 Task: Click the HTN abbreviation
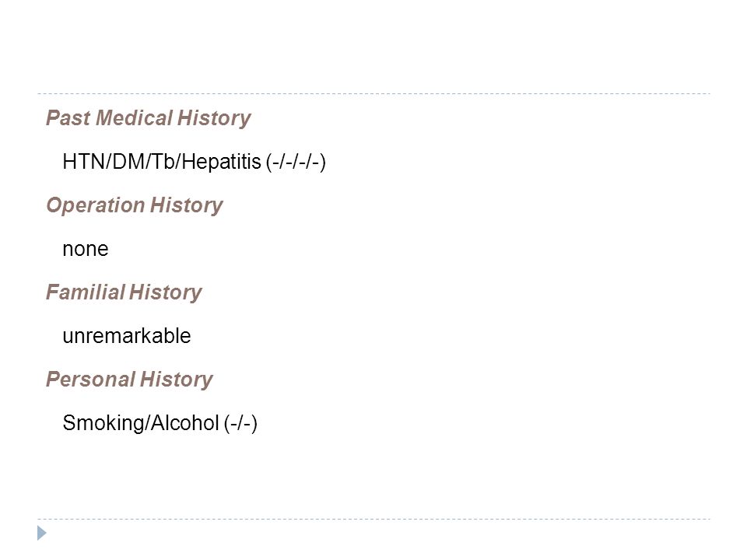[84, 162]
